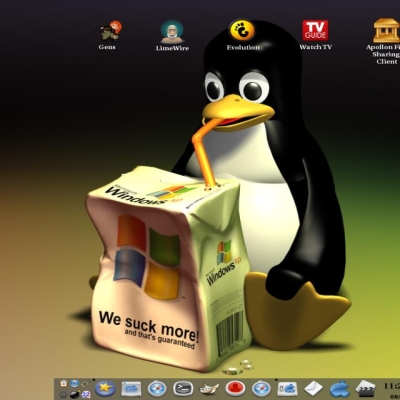The height and width of the screenshot is (400, 400).
Task: Click the red round button dock icon
Action: [x=235, y=388]
